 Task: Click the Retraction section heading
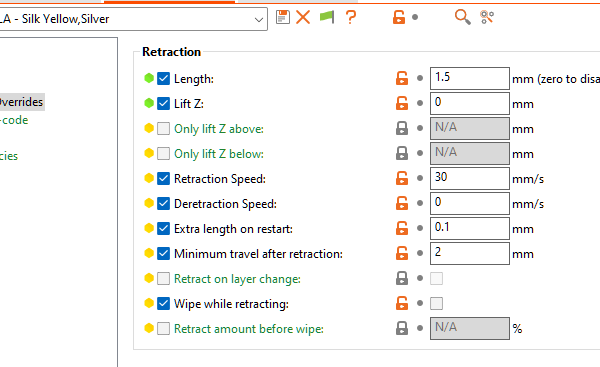[171, 52]
